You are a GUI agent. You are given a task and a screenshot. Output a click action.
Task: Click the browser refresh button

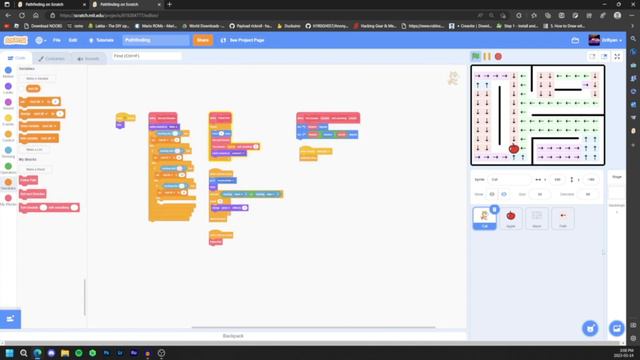point(22,16)
